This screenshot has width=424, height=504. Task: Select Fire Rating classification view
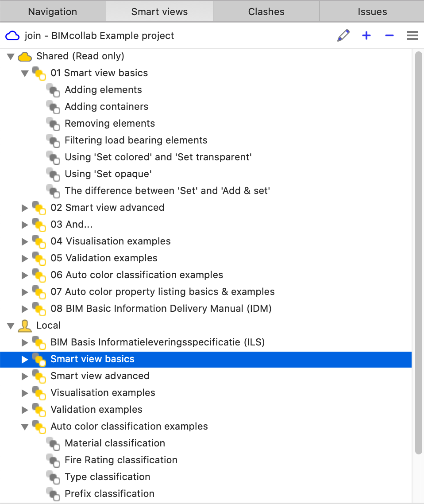click(121, 460)
